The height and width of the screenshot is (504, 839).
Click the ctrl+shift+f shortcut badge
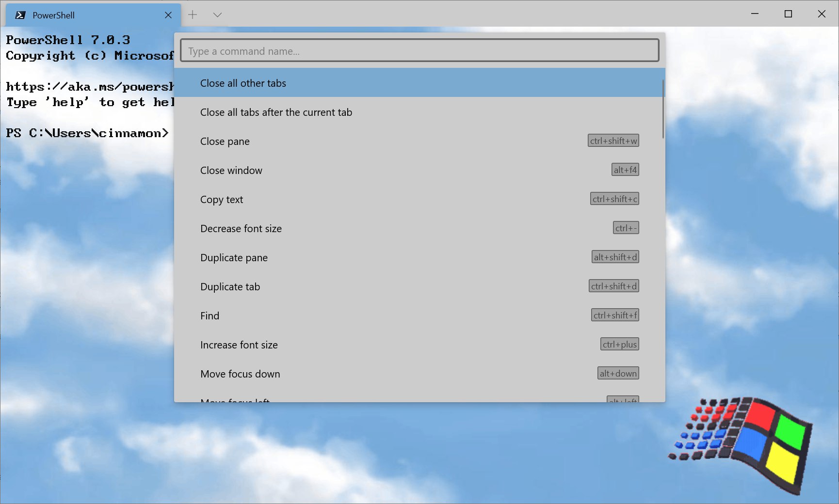coord(615,315)
